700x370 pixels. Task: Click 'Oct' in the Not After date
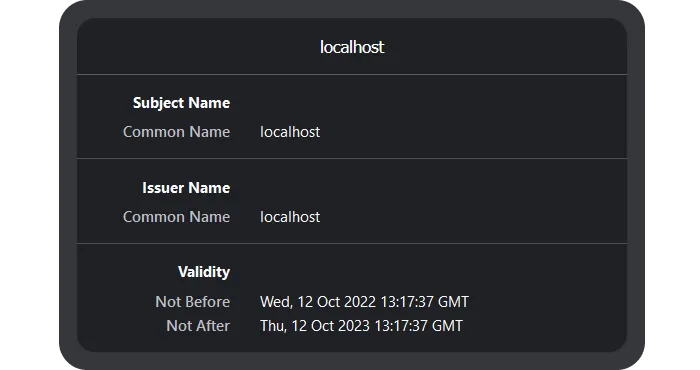[x=322, y=326]
